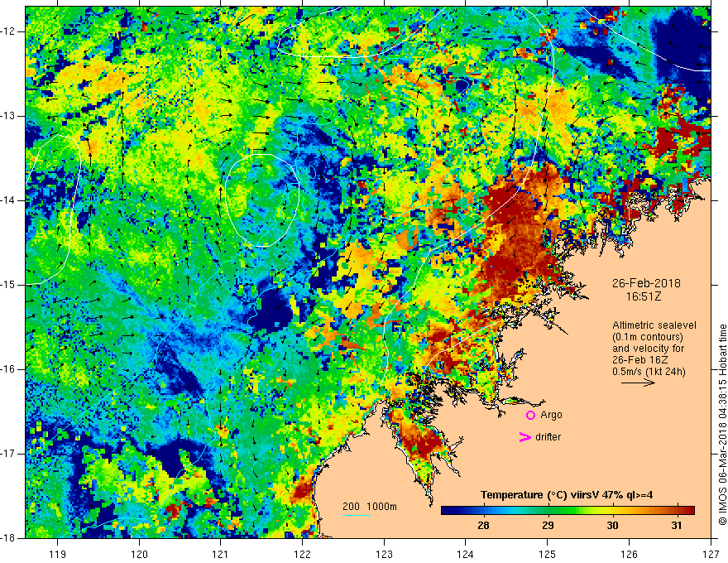
Task: Click the temperature color bar
Action: (x=568, y=510)
